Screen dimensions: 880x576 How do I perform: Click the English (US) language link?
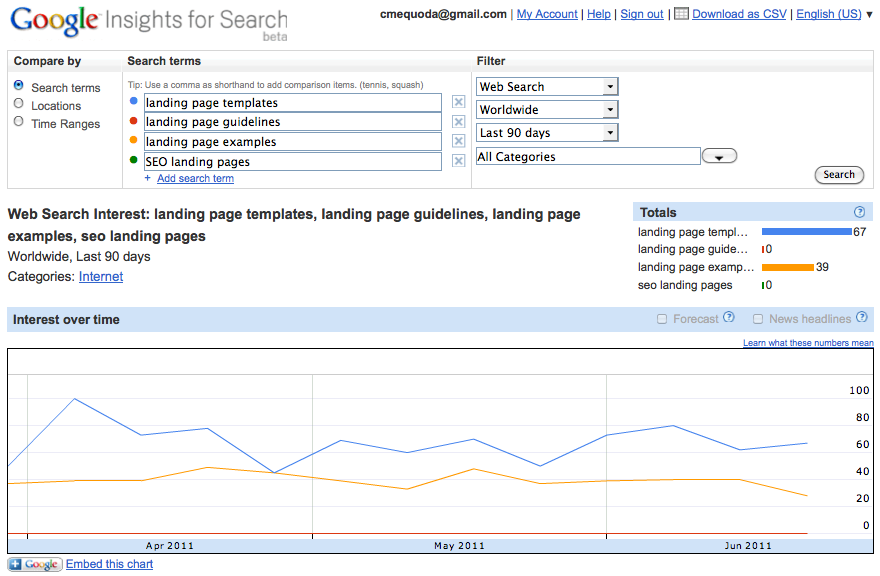829,14
